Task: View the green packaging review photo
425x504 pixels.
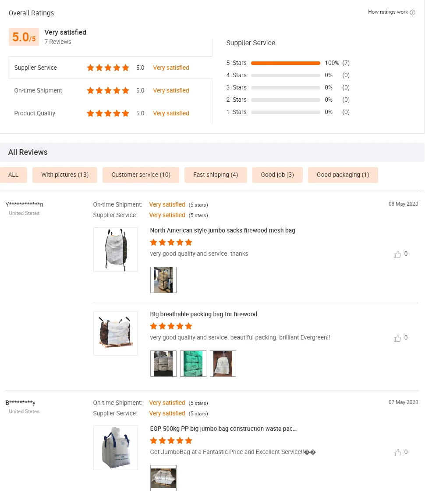Action: tap(193, 363)
